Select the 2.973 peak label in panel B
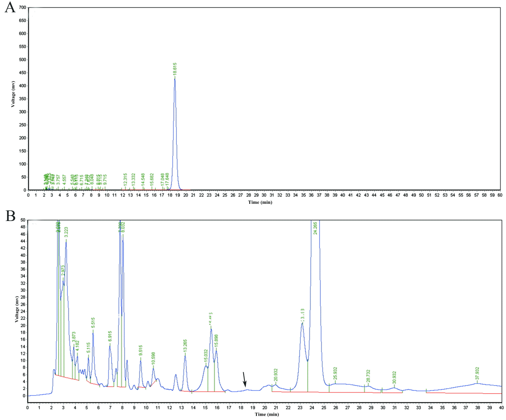Screen dimensions: 506x420 click(x=63, y=271)
